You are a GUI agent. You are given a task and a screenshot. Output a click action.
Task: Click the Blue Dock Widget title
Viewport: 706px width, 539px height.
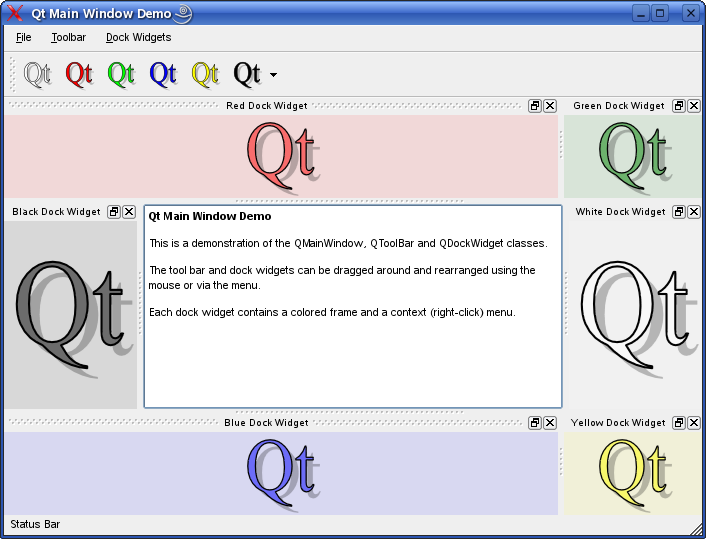[x=266, y=423]
